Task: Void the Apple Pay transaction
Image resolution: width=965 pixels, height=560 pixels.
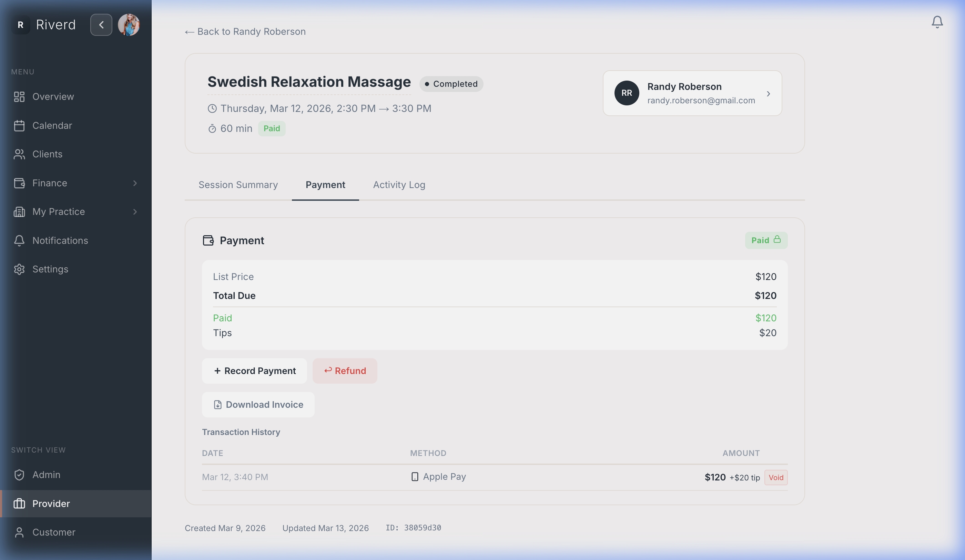Action: click(x=776, y=477)
